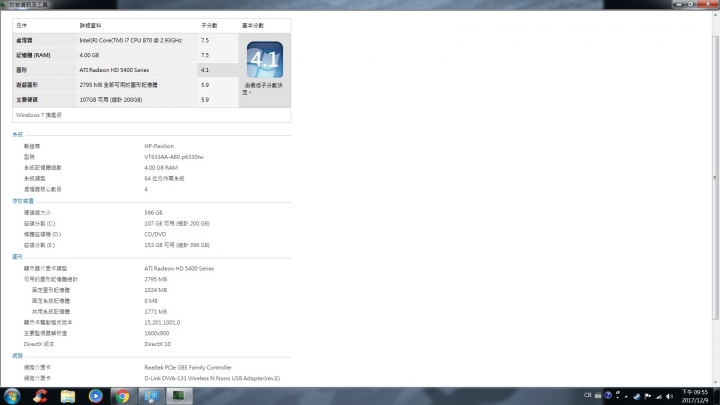Screen dimensions: 720x405
Task: Click the blue help question mark tray icon
Action: tap(608, 395)
